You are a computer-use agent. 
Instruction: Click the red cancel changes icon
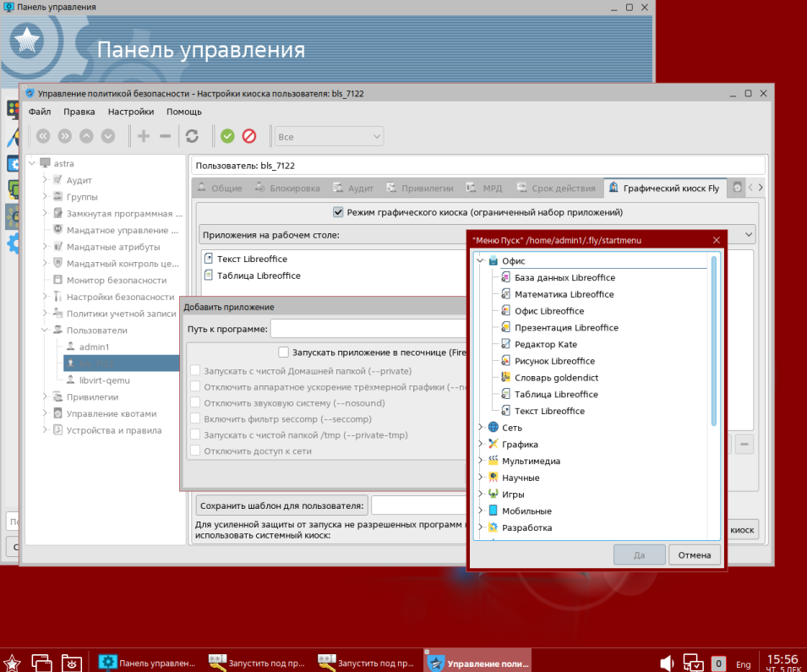click(249, 136)
